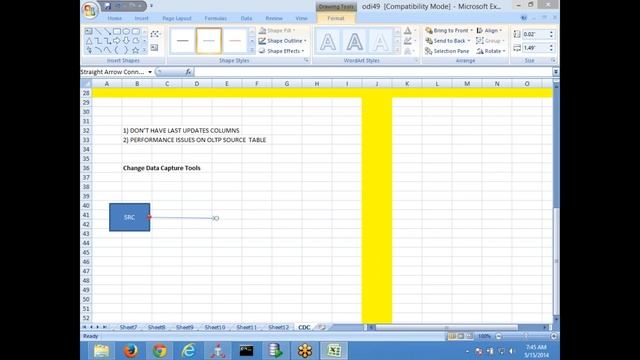Switch to the Review ribbon tab
The image size is (640, 360).
(274, 18)
